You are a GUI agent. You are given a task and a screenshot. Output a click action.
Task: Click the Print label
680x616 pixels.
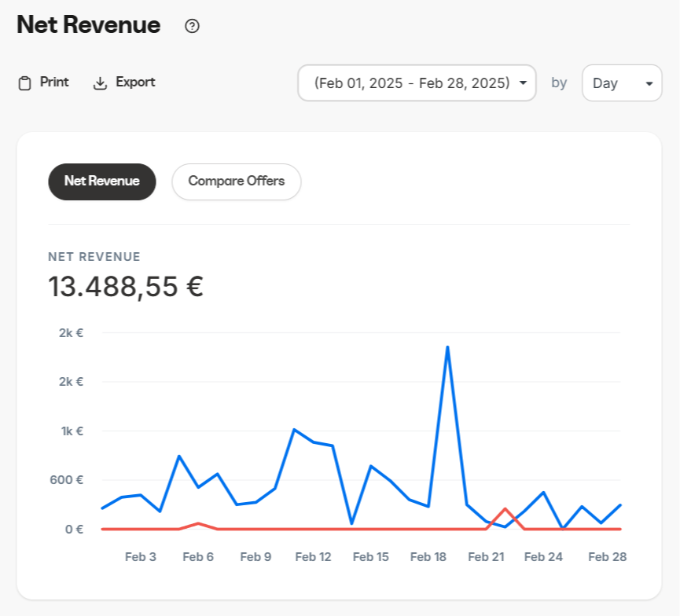pos(54,82)
